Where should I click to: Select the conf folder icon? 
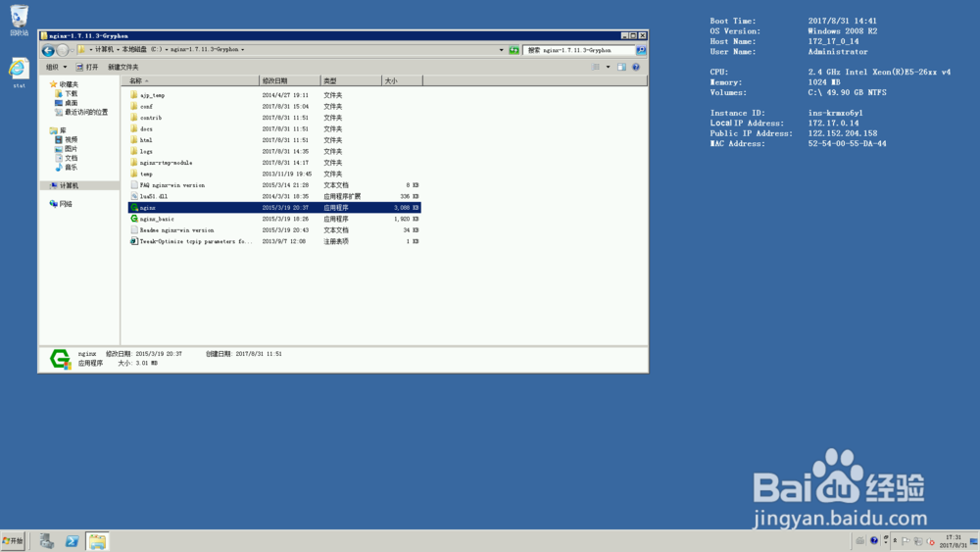pos(133,106)
